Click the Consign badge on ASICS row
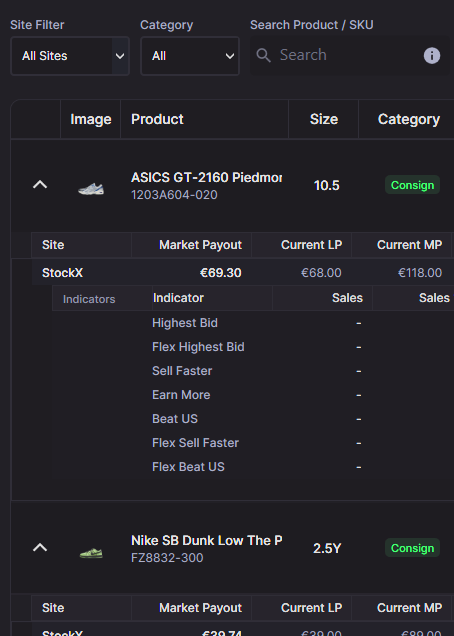 point(412,185)
